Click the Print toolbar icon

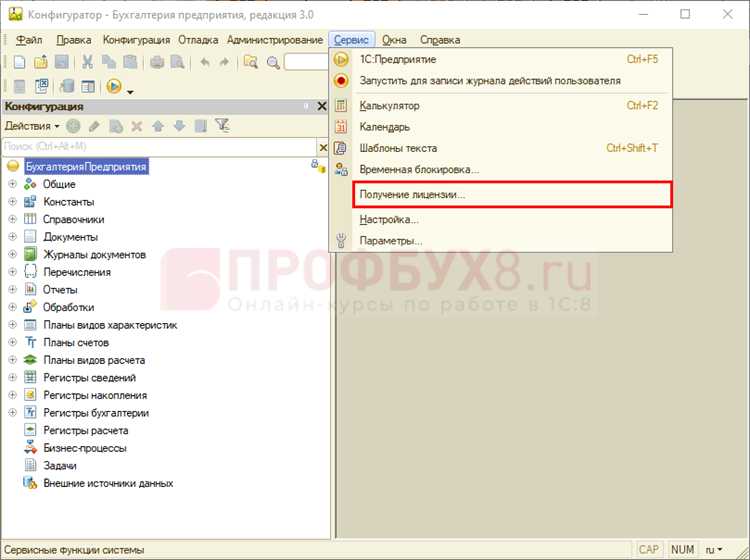pos(157,62)
